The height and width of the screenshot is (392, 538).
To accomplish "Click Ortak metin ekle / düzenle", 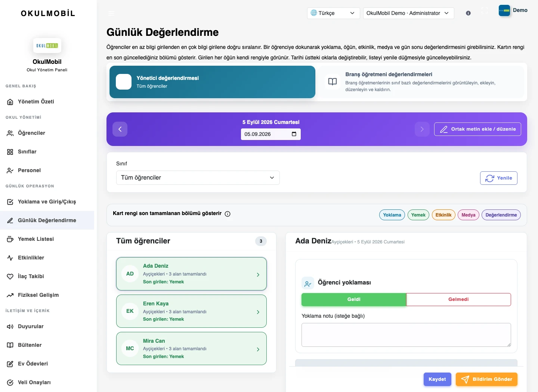I will (x=477, y=129).
